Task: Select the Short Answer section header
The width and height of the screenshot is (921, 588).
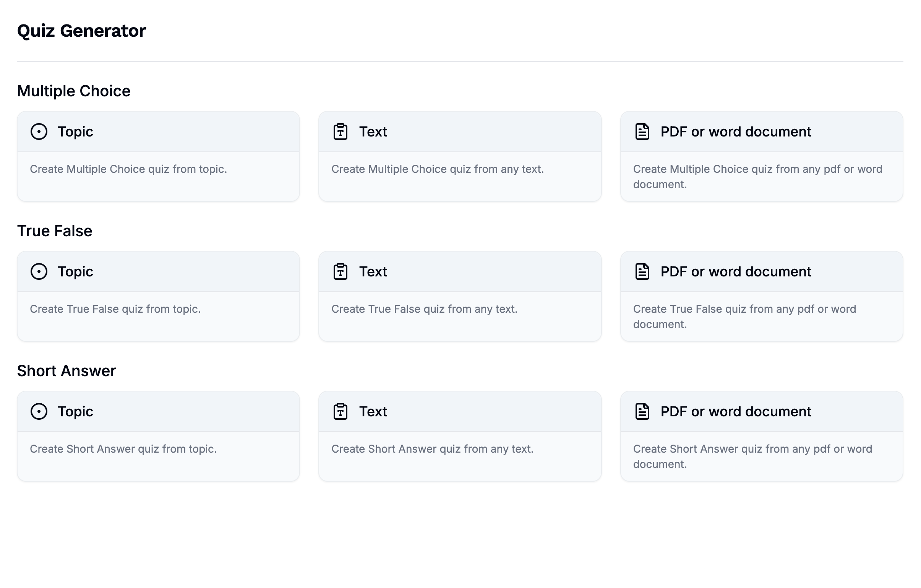Action: pos(67,370)
